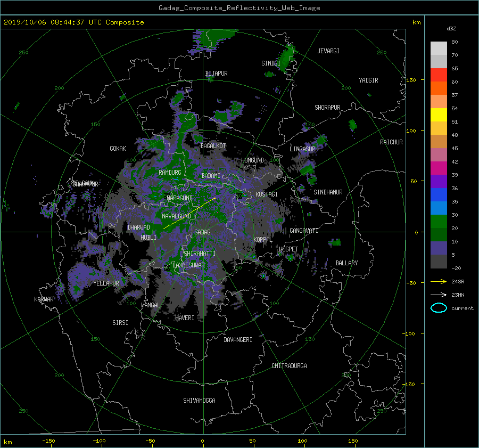Screen dimensions: 479x448
Task: Click the HANGAL city label
Action: 150,305
